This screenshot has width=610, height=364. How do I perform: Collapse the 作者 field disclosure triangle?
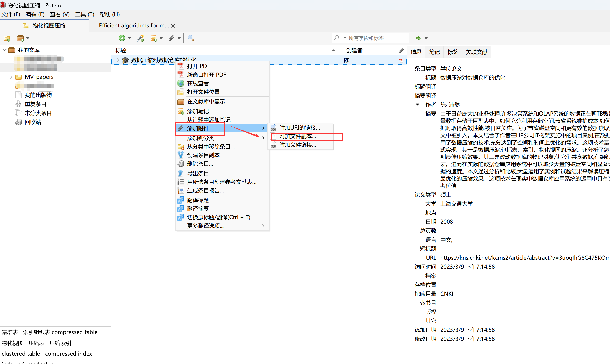[418, 105]
